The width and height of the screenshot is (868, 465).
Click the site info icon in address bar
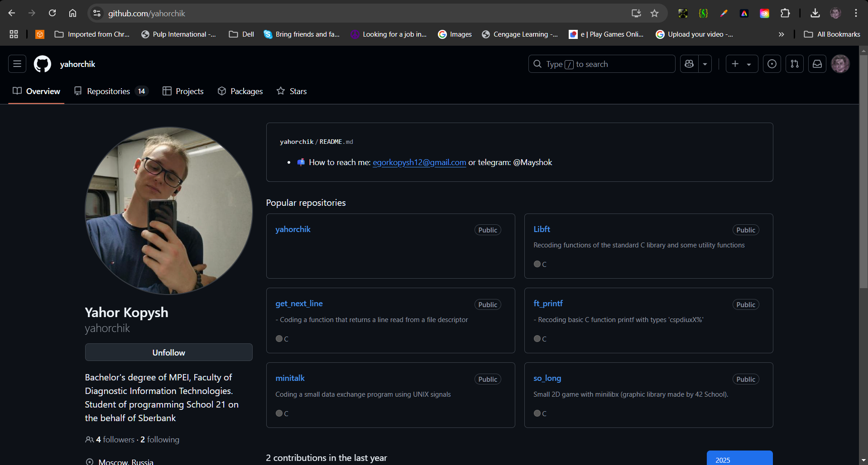[x=96, y=13]
